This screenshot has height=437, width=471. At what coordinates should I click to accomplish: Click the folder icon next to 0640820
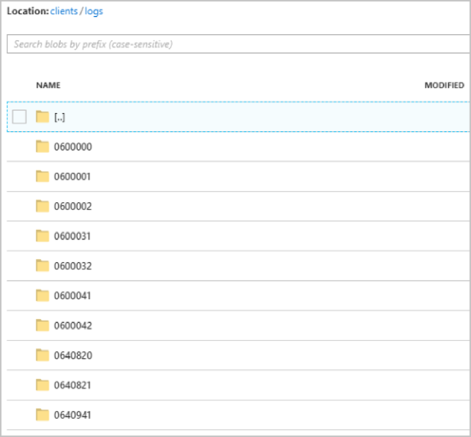click(x=42, y=355)
